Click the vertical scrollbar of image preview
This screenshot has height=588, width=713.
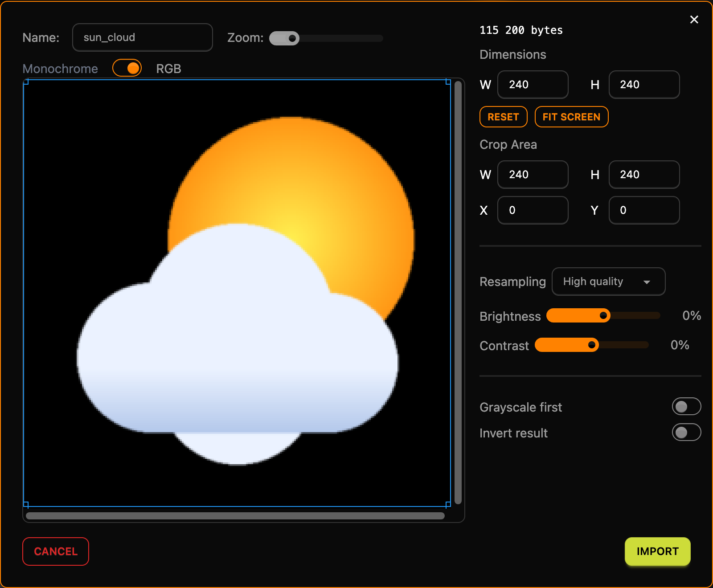pos(458,293)
